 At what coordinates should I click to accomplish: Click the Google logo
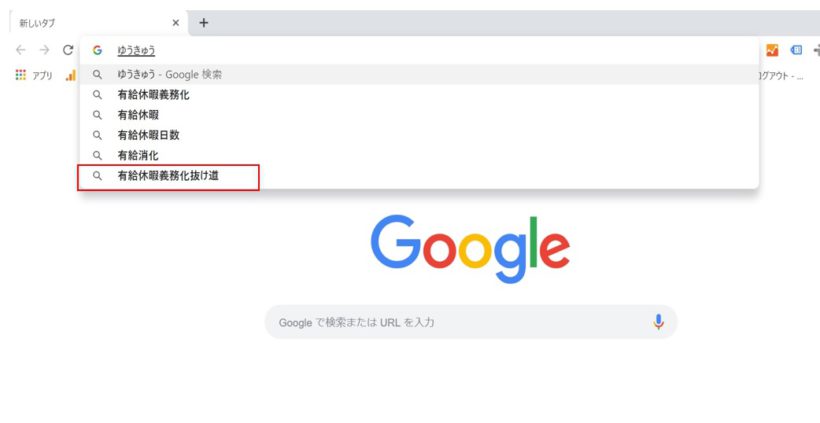click(470, 249)
